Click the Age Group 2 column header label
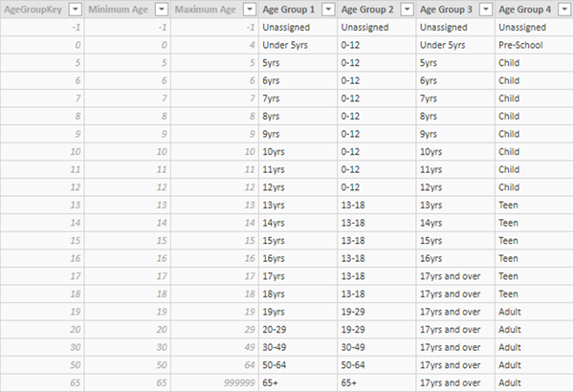 368,10
